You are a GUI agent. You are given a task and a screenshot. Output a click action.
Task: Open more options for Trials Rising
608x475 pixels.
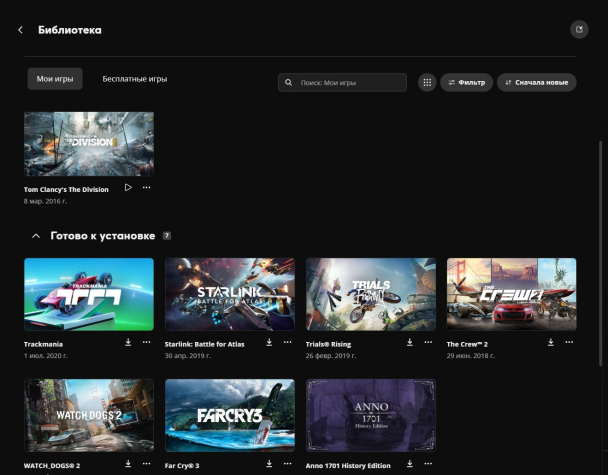tap(428, 342)
